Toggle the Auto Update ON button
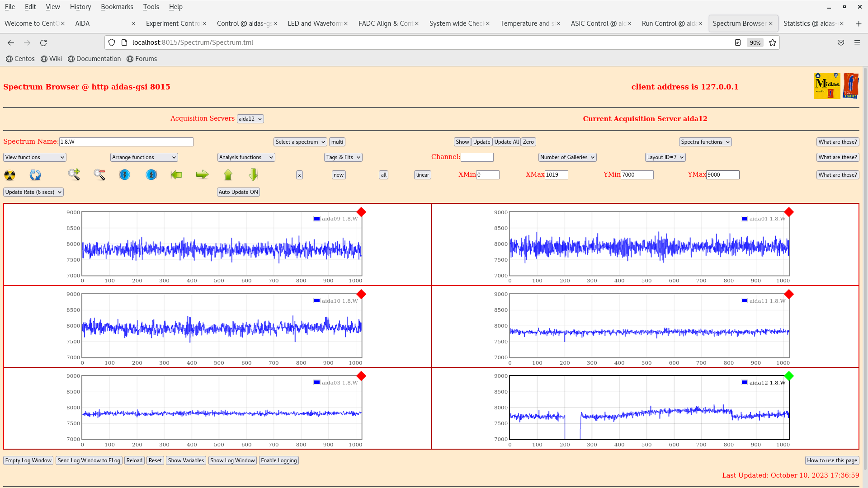 (x=238, y=192)
